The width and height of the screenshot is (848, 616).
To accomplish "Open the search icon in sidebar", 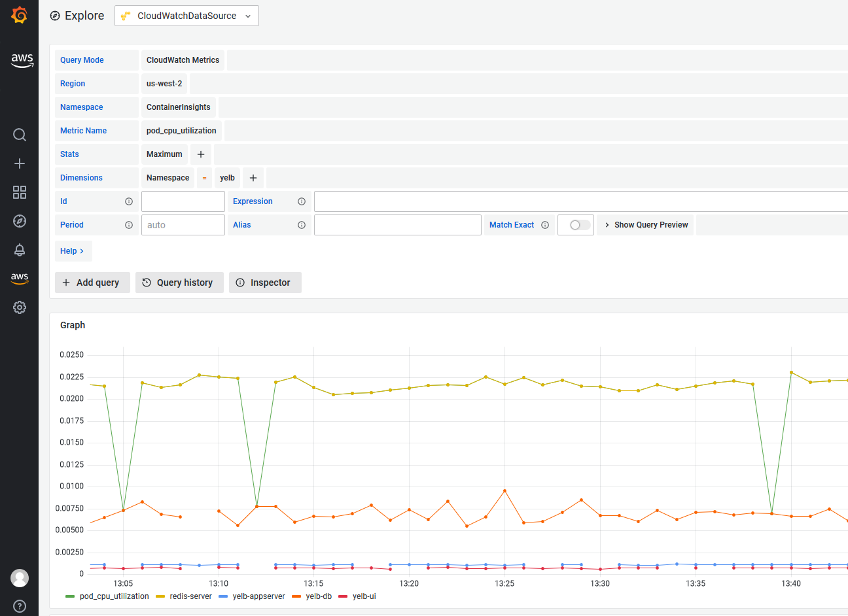I will click(20, 135).
